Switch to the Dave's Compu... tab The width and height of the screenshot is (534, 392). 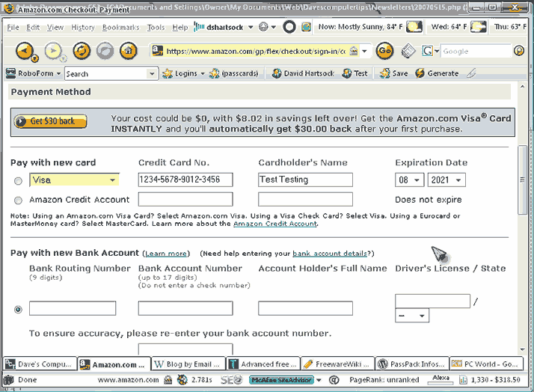tap(40, 364)
